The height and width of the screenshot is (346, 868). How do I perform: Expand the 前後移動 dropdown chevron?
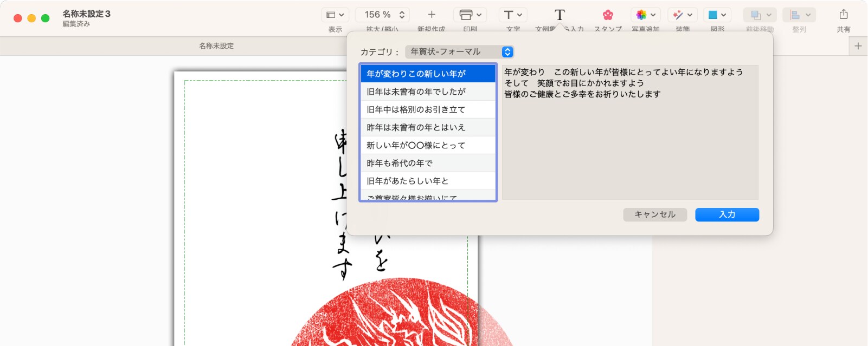[x=769, y=15]
